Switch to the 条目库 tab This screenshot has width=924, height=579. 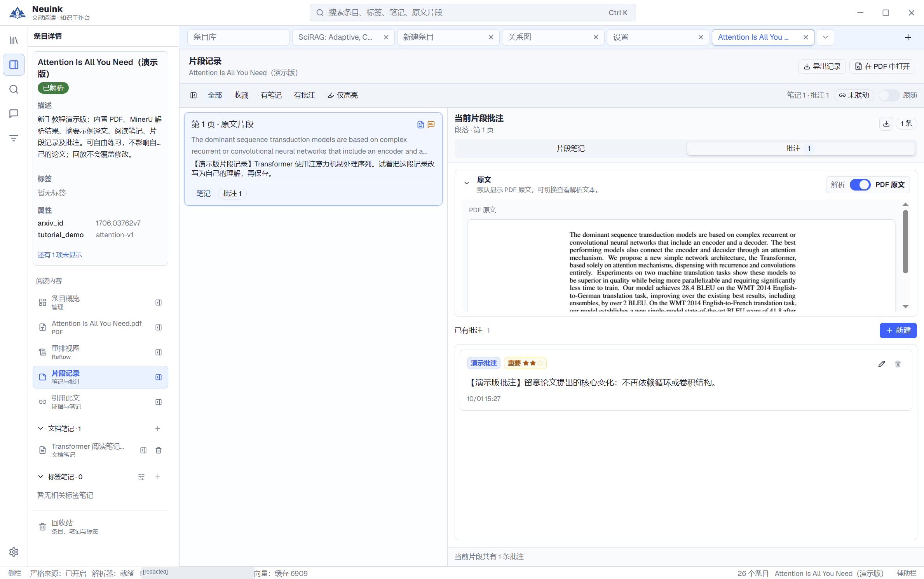(239, 37)
